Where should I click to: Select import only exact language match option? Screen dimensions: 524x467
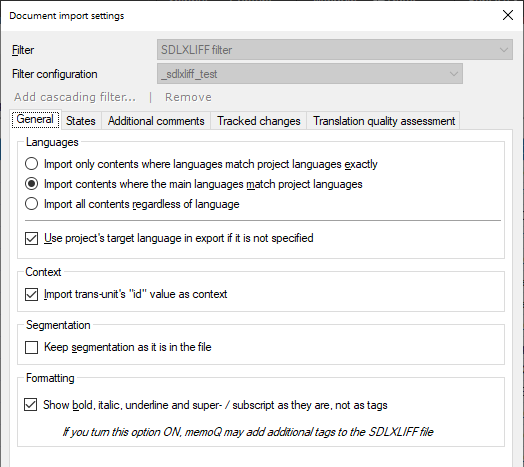tap(31, 164)
